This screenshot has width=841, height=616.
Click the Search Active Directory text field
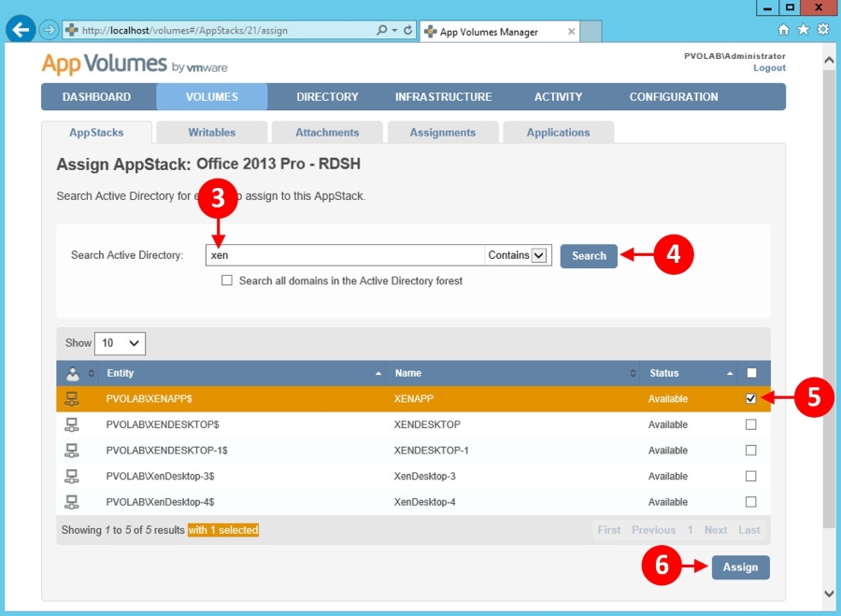[x=345, y=255]
